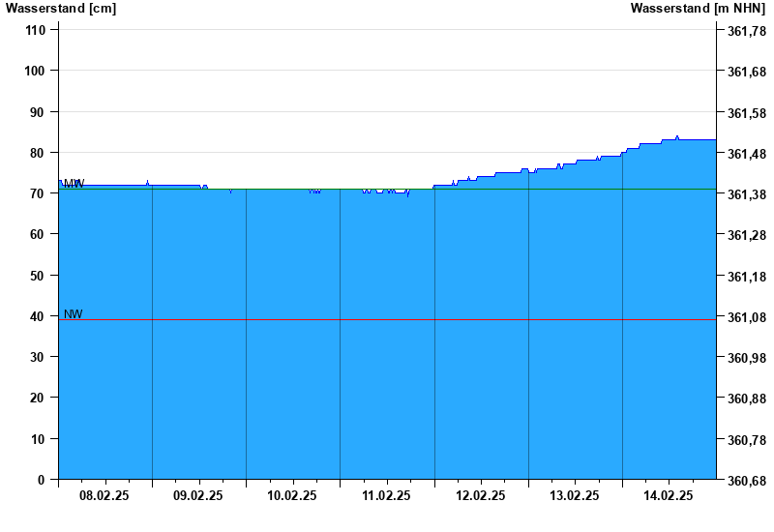774x532 pixels.
Task: Click the MW mean water level label
Action: click(x=74, y=184)
